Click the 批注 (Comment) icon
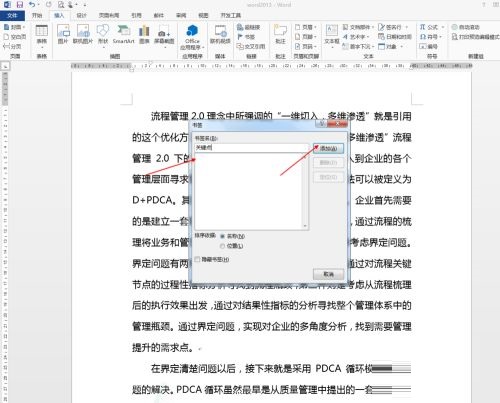Image resolution: width=500 pixels, height=403 pixels. [280, 34]
